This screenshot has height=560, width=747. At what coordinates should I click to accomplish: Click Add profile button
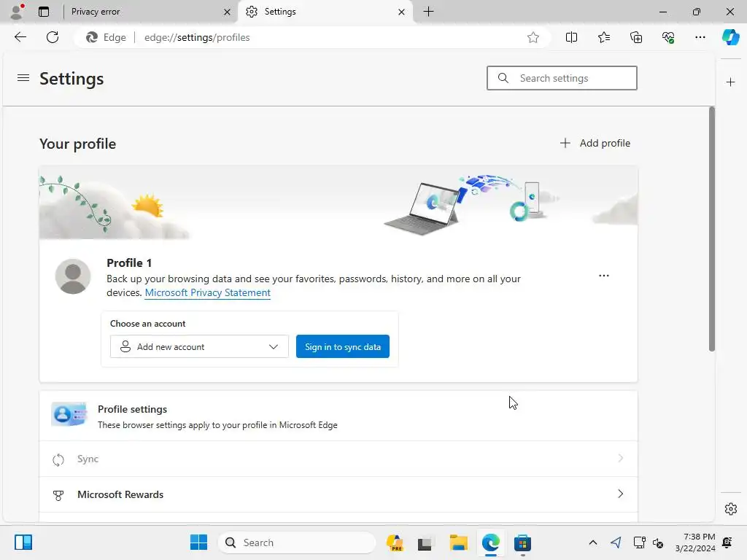click(595, 143)
